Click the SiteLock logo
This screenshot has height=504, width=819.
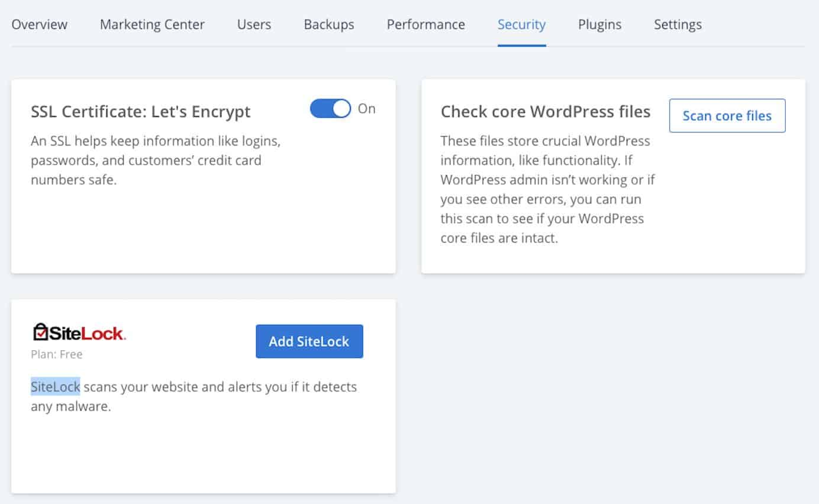pos(79,332)
